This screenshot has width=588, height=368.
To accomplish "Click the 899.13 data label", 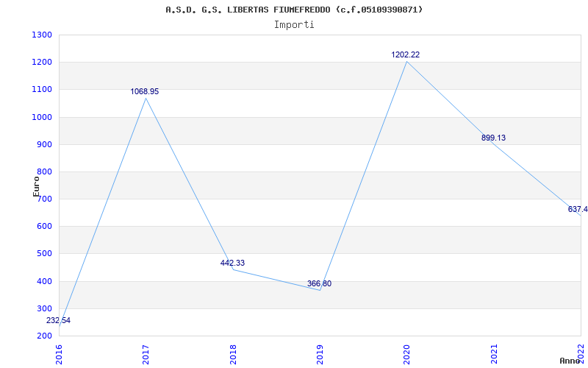I will [x=493, y=138].
